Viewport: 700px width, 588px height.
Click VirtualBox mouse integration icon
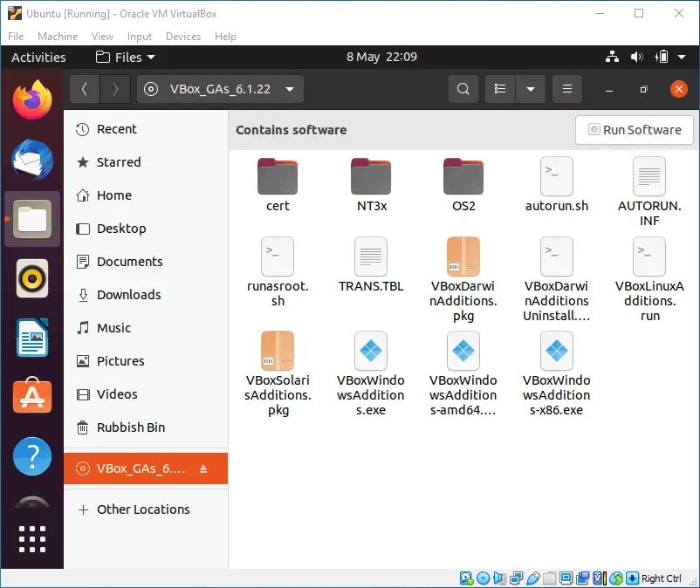pyautogui.click(x=616, y=578)
